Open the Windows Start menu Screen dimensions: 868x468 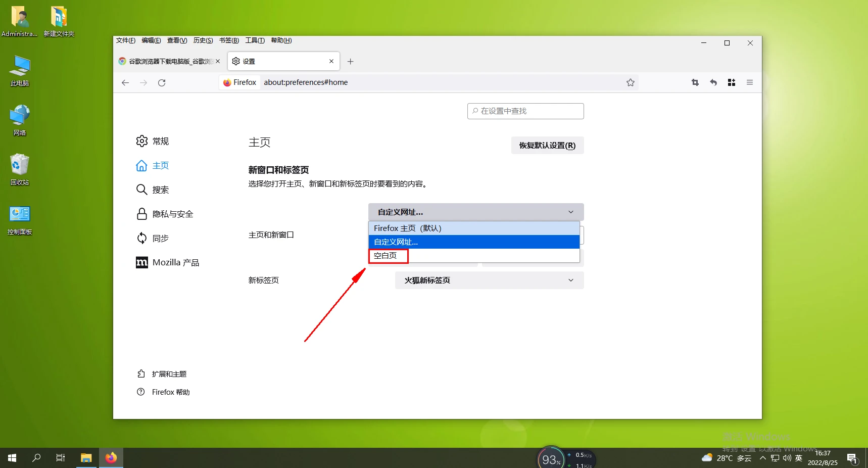point(12,458)
